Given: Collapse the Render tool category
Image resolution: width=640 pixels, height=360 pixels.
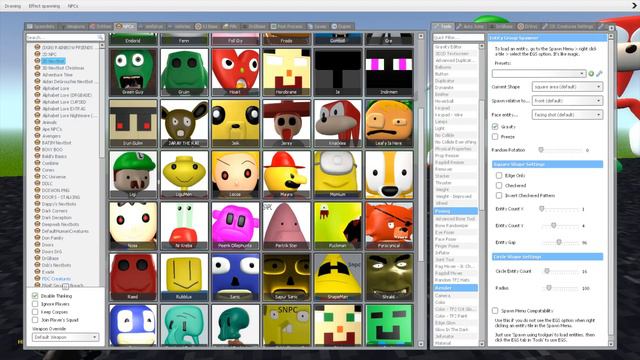Looking at the screenshot, I should pyautogui.click(x=456, y=288).
